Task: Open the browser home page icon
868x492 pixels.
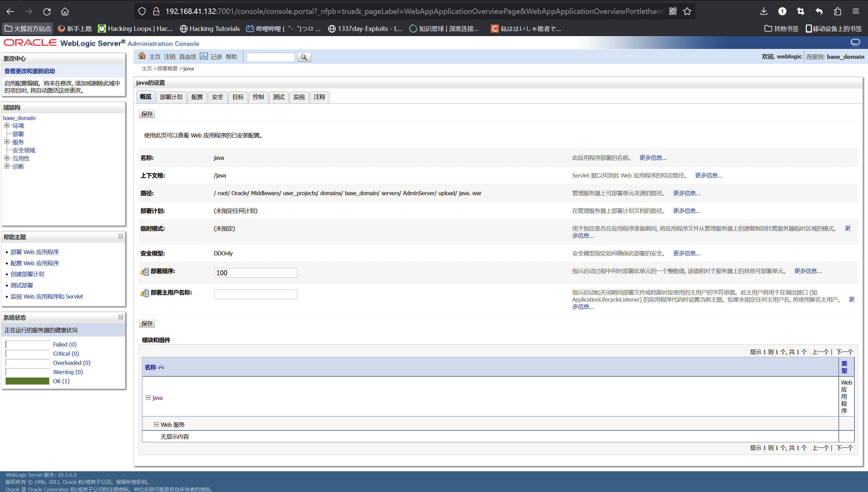Action: [x=65, y=12]
